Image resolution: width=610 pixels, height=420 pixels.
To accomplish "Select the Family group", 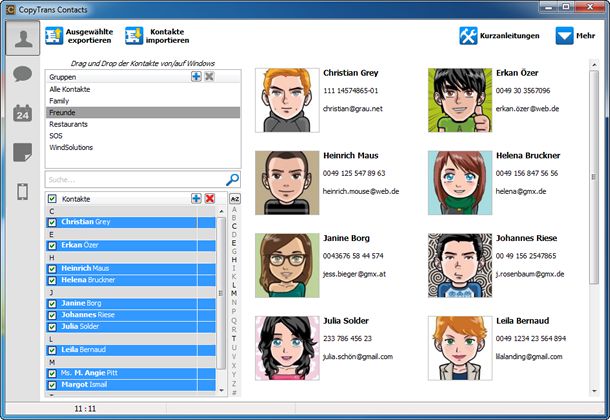I will tap(143, 101).
